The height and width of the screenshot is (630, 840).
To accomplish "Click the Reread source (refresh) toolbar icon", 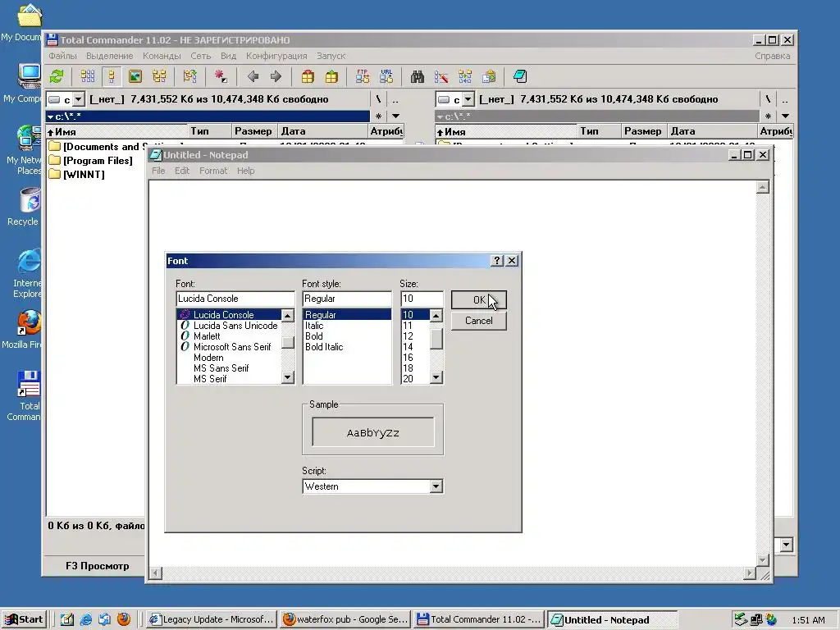I will (57, 76).
